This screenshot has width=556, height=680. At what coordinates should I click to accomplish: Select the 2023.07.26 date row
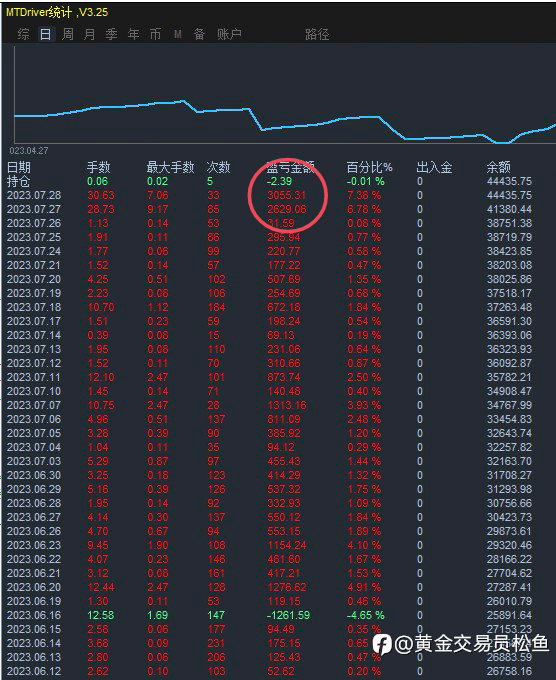pos(34,223)
